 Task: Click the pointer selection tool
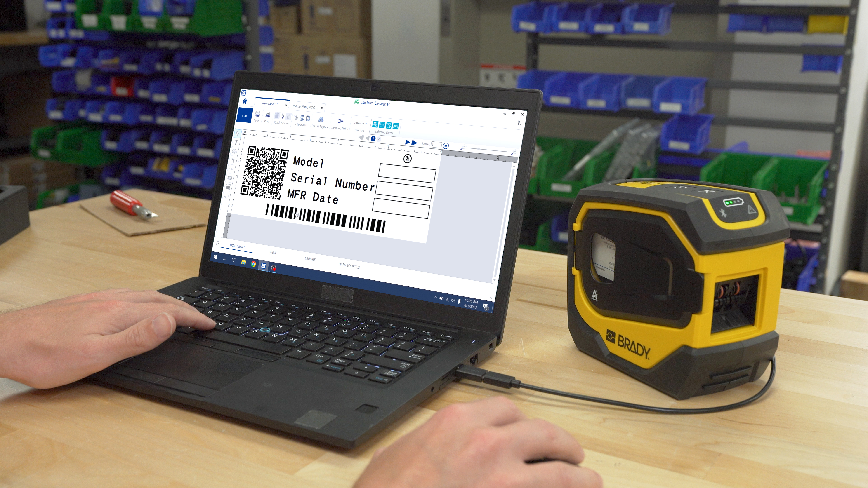(x=238, y=134)
